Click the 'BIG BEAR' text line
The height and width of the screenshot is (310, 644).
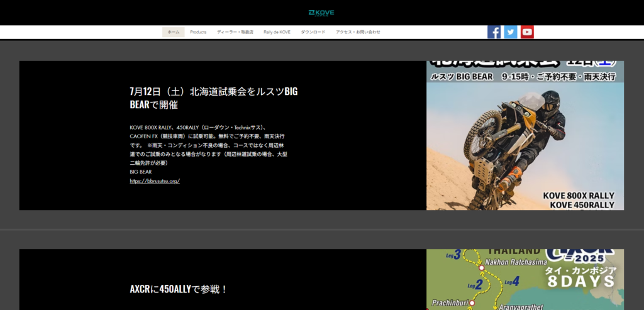pyautogui.click(x=141, y=172)
